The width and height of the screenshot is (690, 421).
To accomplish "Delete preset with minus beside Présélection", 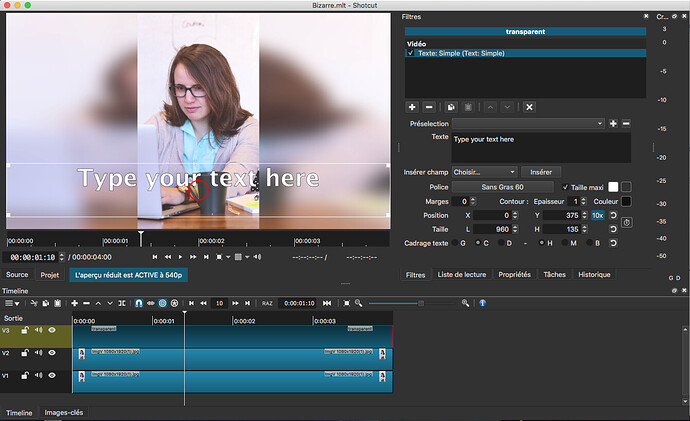I will 626,124.
